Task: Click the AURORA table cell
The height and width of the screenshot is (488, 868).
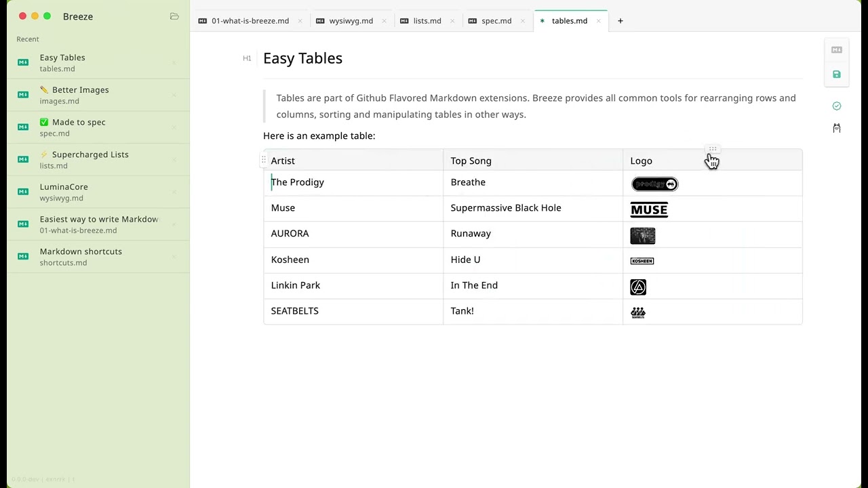Action: click(x=353, y=234)
